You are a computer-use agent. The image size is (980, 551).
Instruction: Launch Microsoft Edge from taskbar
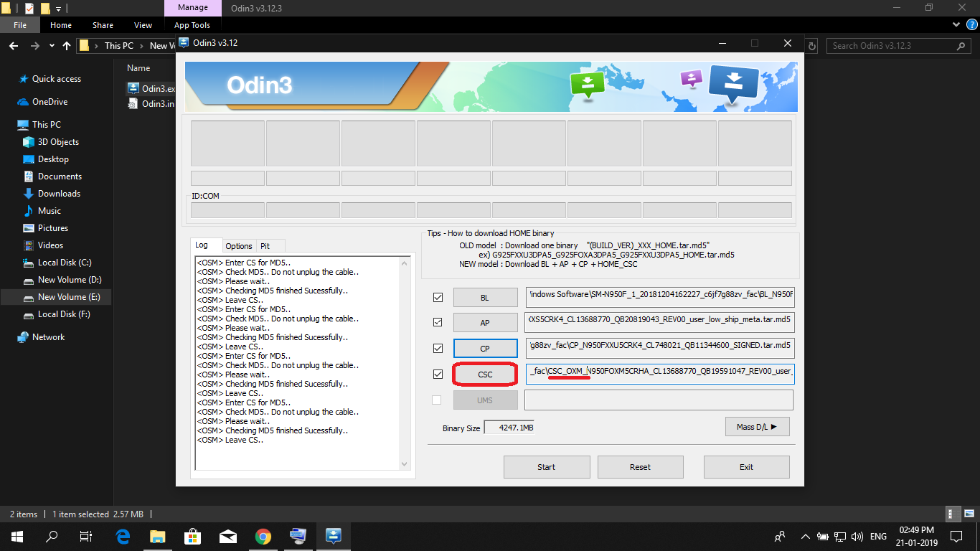point(123,536)
